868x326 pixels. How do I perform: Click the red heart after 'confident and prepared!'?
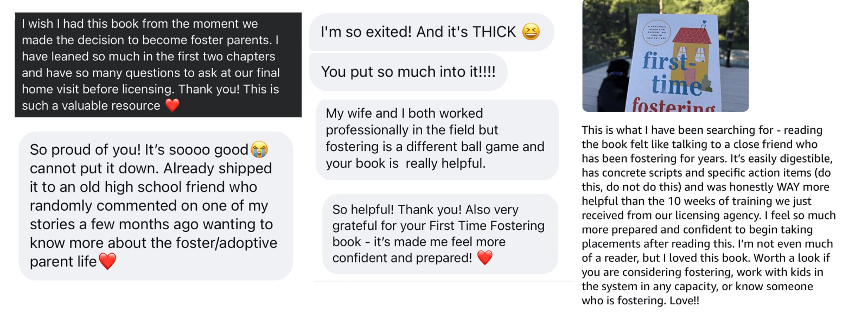[x=484, y=258]
